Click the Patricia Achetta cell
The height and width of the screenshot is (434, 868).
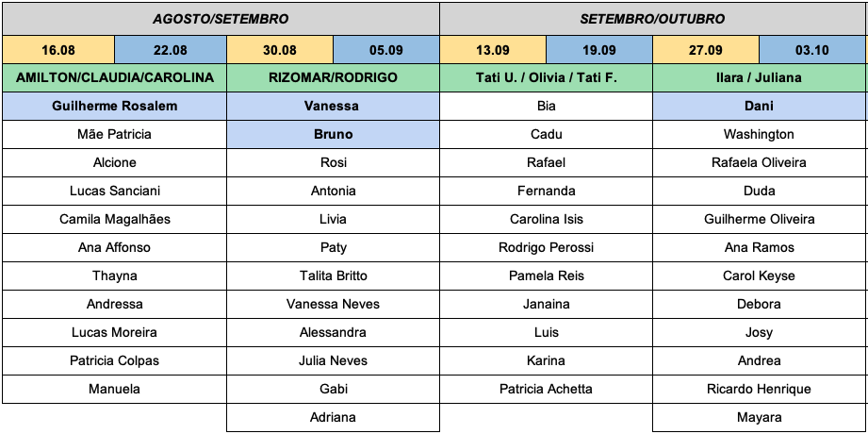pos(546,389)
